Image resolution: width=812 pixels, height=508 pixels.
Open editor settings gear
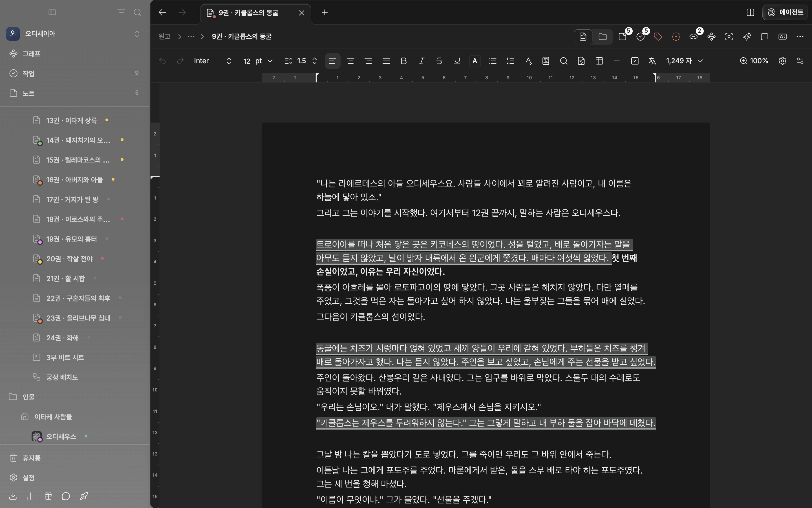[x=782, y=61]
